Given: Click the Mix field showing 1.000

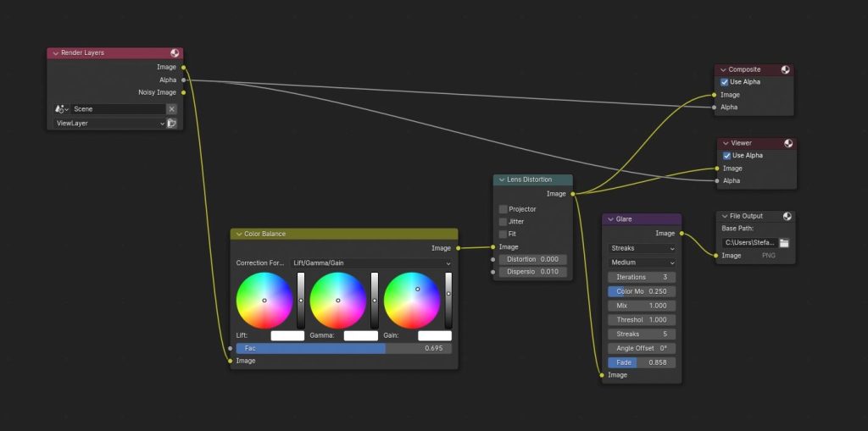Looking at the screenshot, I should [x=642, y=306].
